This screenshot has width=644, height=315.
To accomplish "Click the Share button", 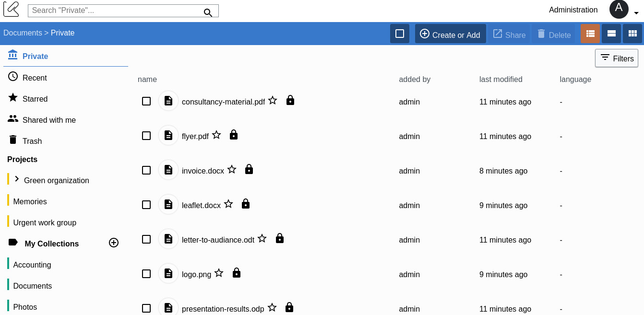I will (509, 34).
